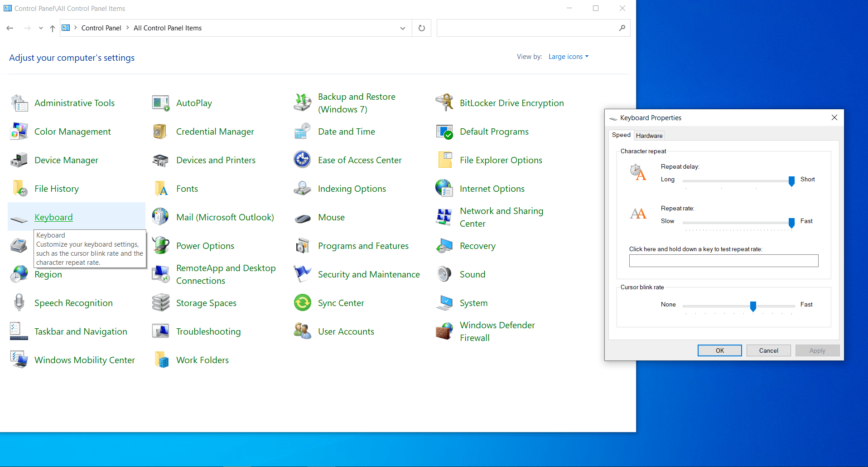
Task: Click OK in Keyboard Properties
Action: click(719, 351)
